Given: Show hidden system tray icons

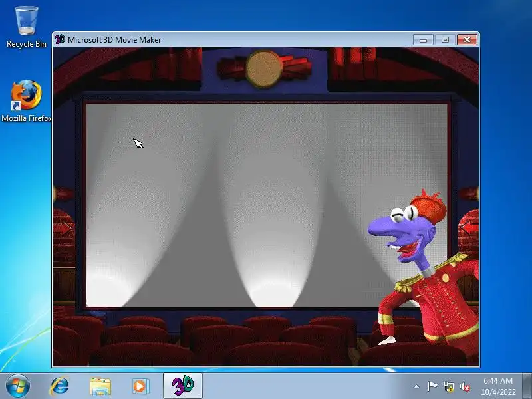Looking at the screenshot, I should pos(417,386).
